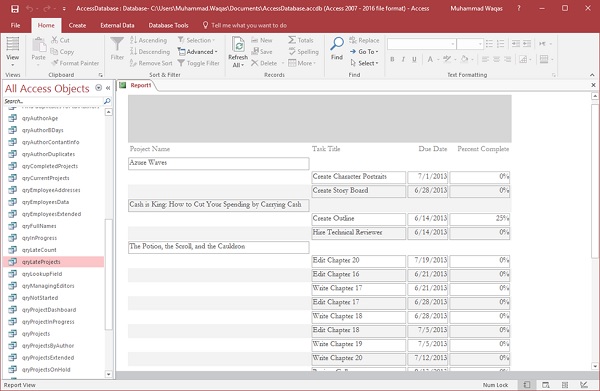
Task: Click the Totals sigma icon
Action: tap(292, 40)
